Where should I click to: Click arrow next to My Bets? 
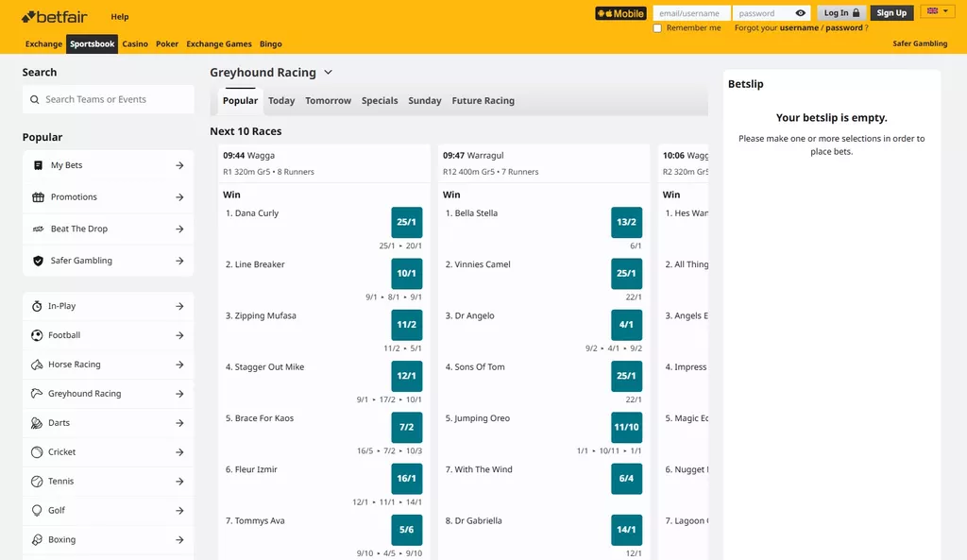coord(179,165)
